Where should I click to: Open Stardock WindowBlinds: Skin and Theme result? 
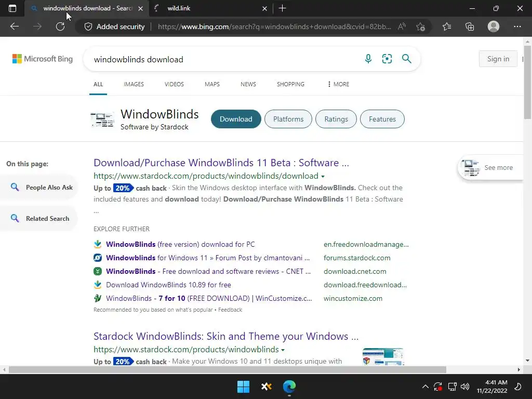(x=226, y=336)
